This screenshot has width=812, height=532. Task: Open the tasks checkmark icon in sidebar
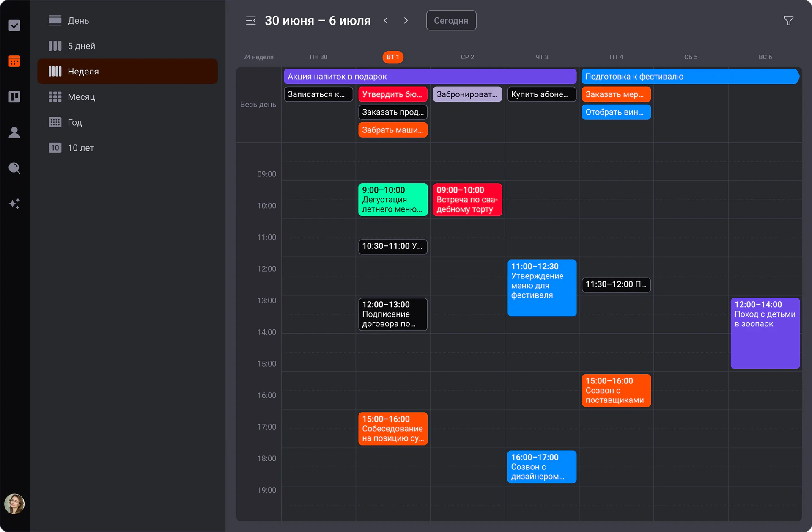(14, 25)
